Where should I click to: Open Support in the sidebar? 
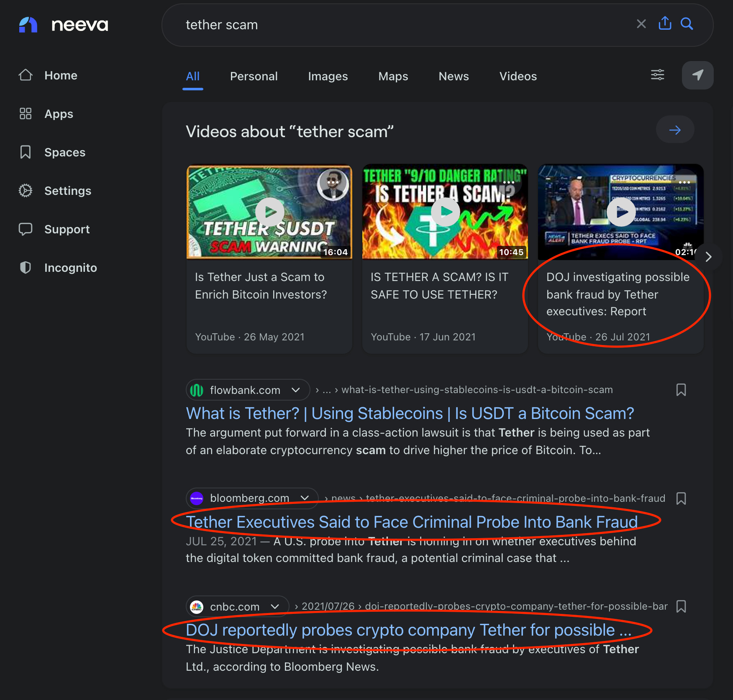54,229
